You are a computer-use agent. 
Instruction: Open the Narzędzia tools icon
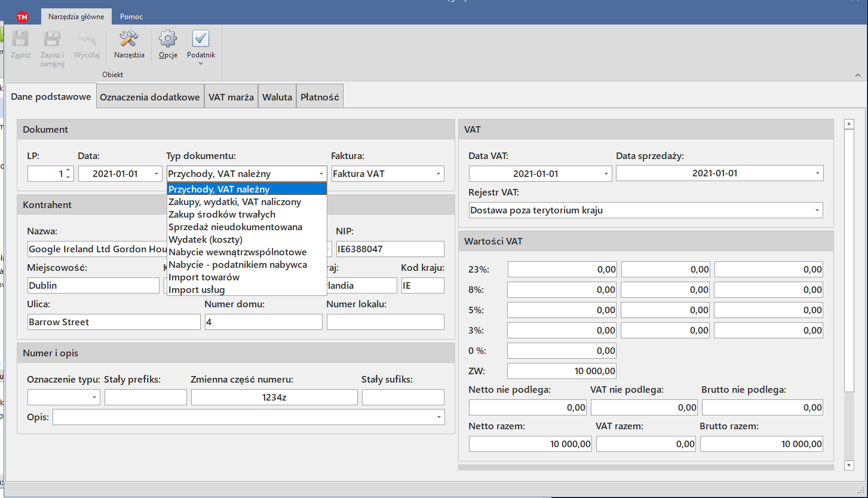coord(129,40)
